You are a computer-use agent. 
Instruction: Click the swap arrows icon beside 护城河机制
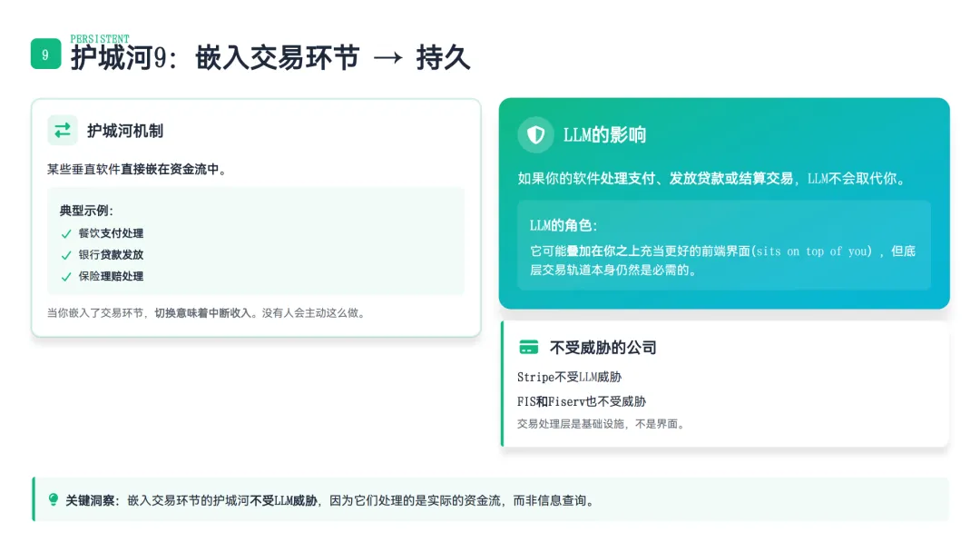click(63, 130)
